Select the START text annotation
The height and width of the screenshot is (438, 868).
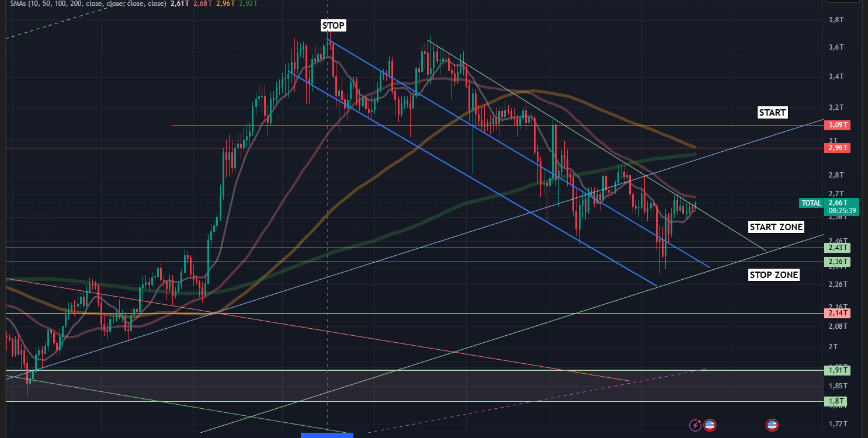coord(772,112)
